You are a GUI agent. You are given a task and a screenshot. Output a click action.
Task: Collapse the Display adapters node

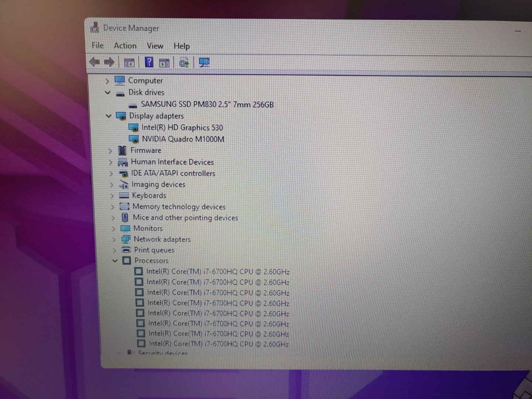click(108, 116)
